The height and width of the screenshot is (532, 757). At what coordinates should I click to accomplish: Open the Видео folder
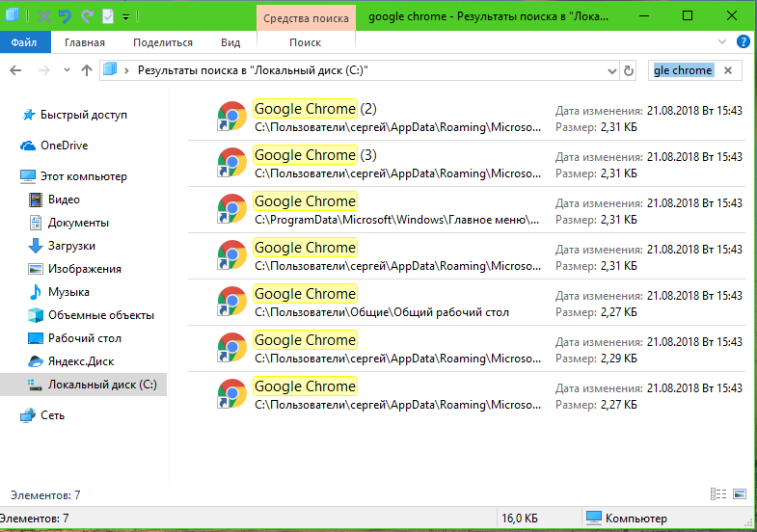64,199
